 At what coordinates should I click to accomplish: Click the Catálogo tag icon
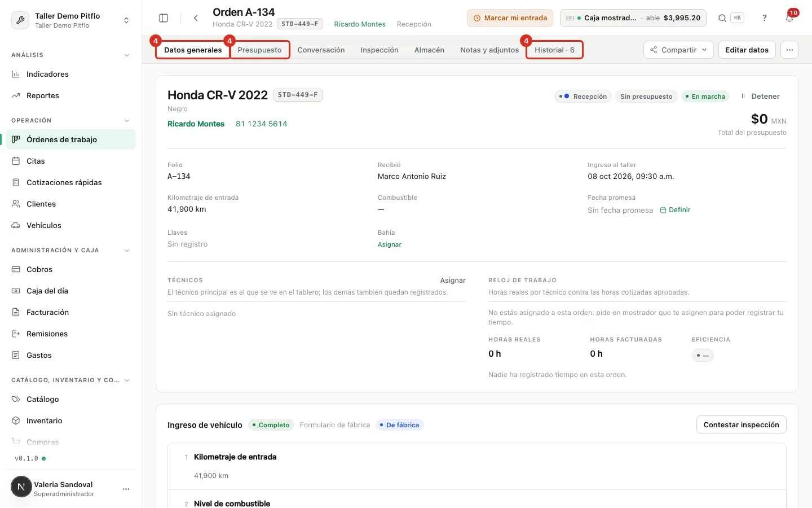(x=16, y=399)
